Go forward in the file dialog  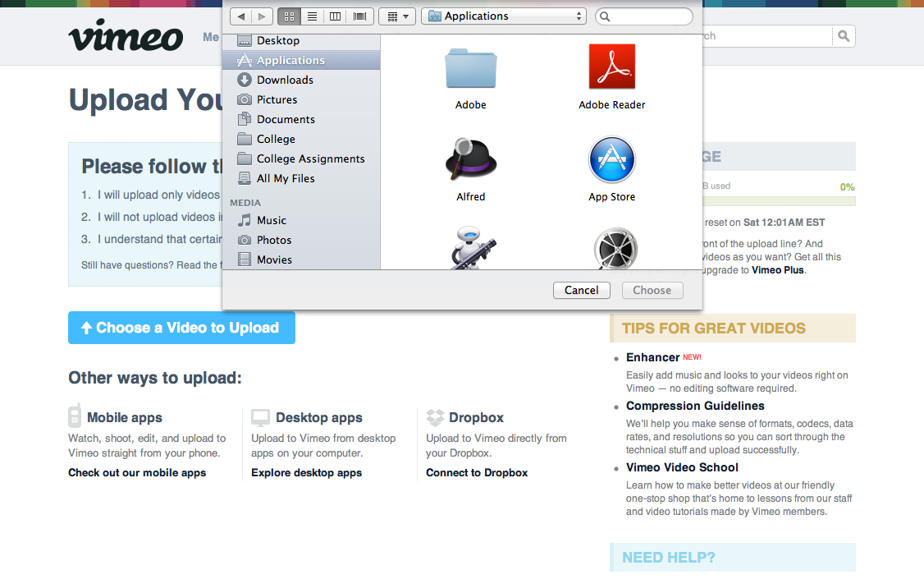coord(263,16)
